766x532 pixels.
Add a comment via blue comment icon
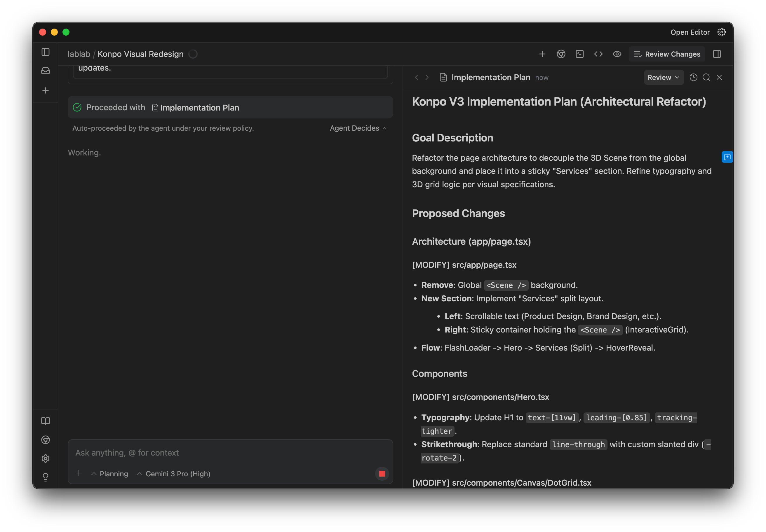(727, 157)
